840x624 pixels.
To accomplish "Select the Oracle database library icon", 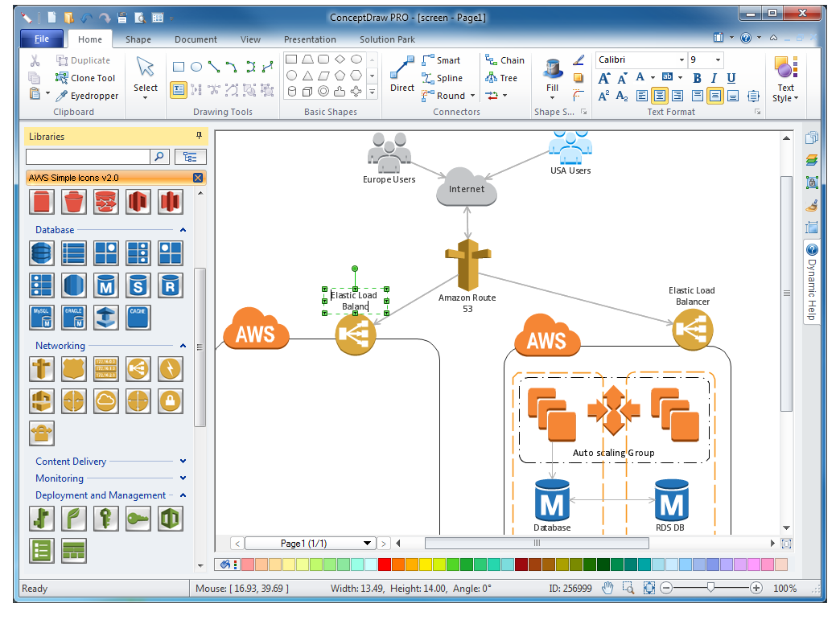I will [74, 318].
